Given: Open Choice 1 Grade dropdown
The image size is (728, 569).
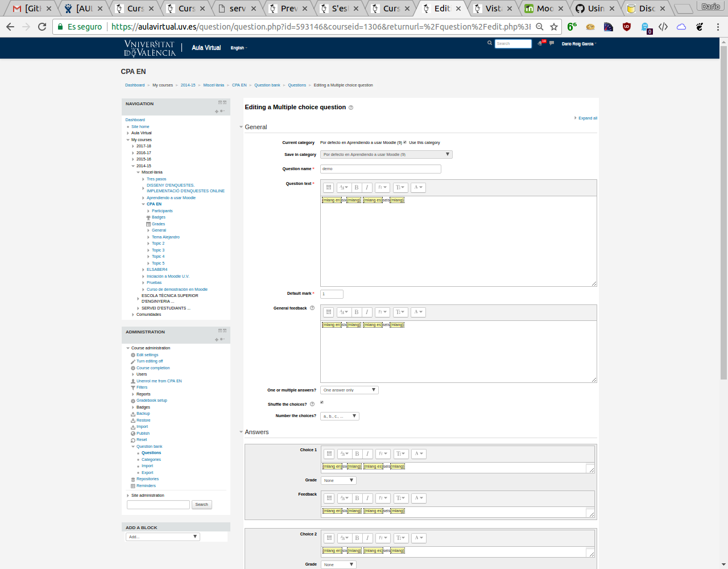Looking at the screenshot, I should (338, 481).
